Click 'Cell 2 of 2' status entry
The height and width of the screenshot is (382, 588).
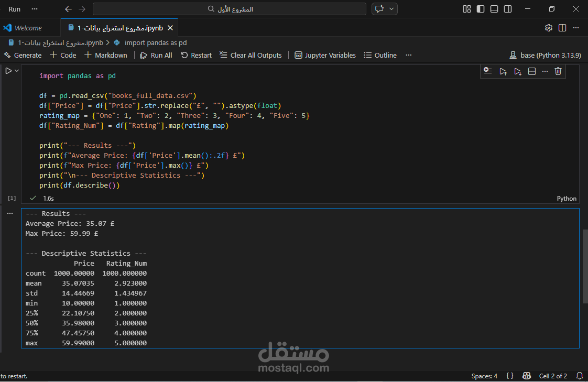[553, 376]
